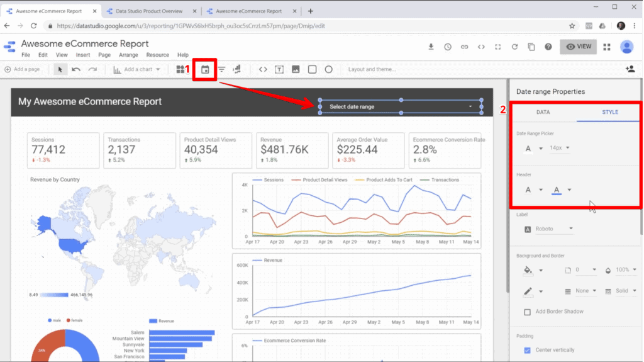Add a page to the report
Screen dimensions: 644x362
(22, 69)
